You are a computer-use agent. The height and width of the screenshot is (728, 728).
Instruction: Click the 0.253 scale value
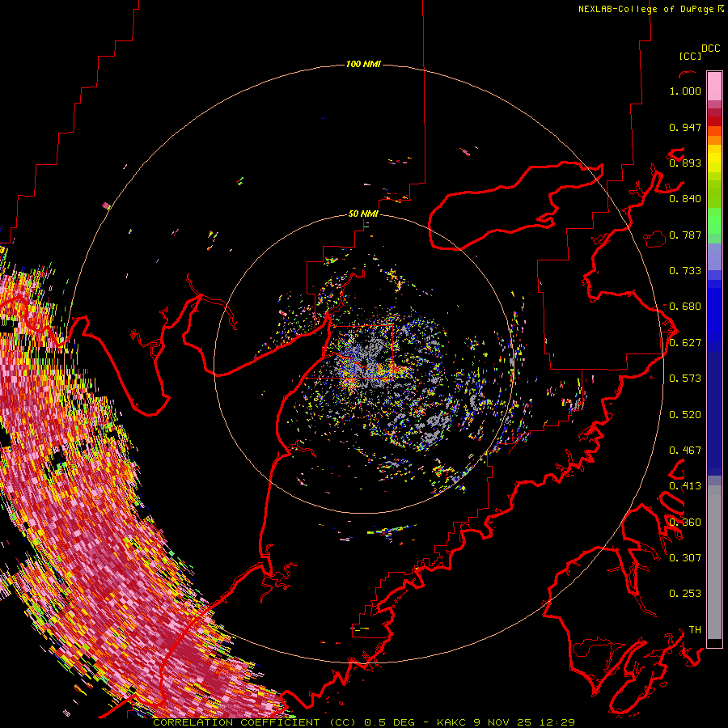(x=685, y=594)
